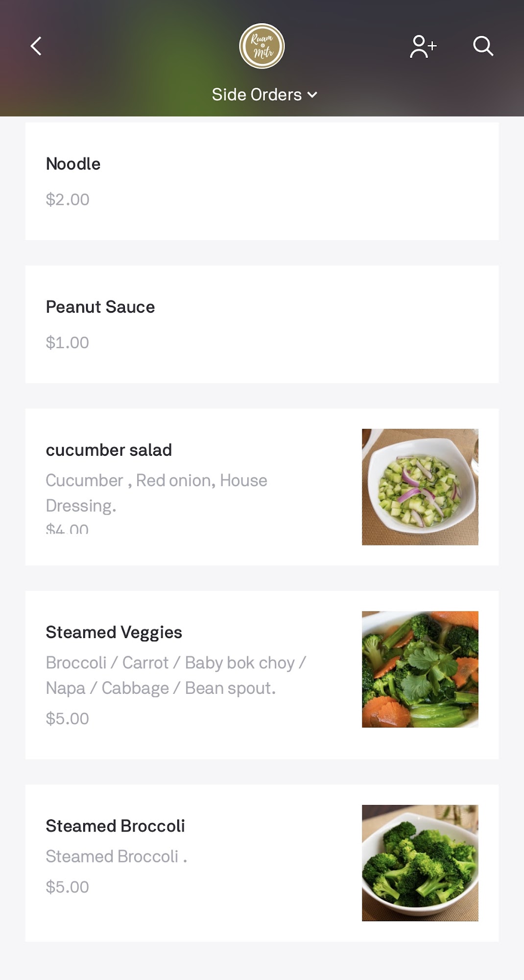Open the add person icon

click(x=423, y=47)
